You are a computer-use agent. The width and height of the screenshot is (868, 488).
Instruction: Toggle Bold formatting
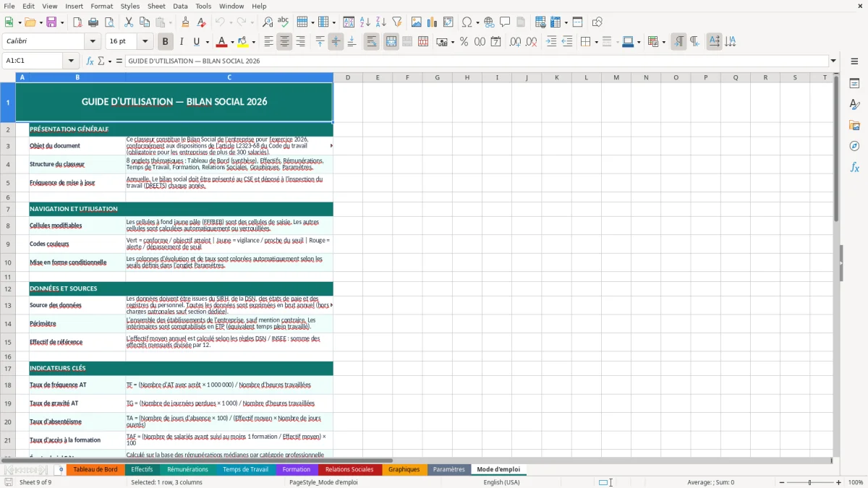166,42
